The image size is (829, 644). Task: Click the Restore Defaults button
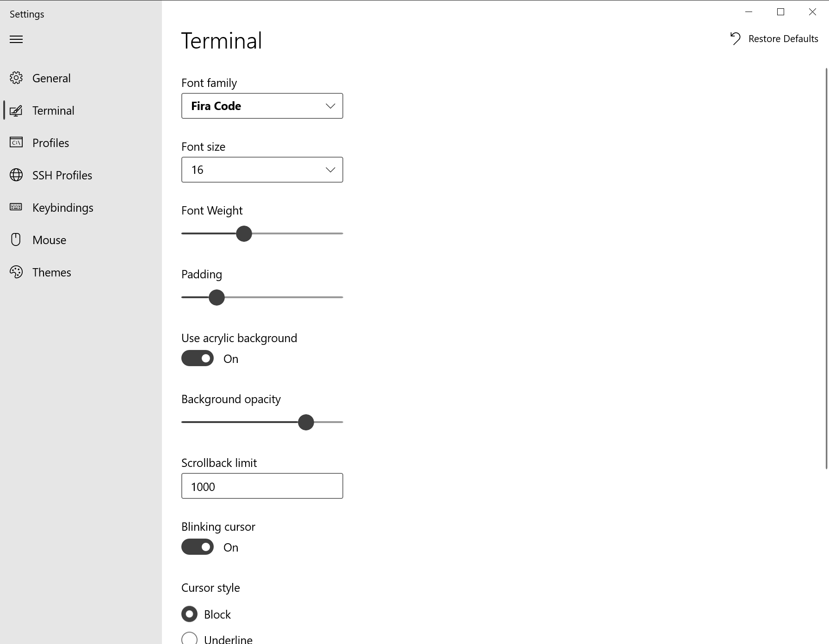(x=783, y=39)
